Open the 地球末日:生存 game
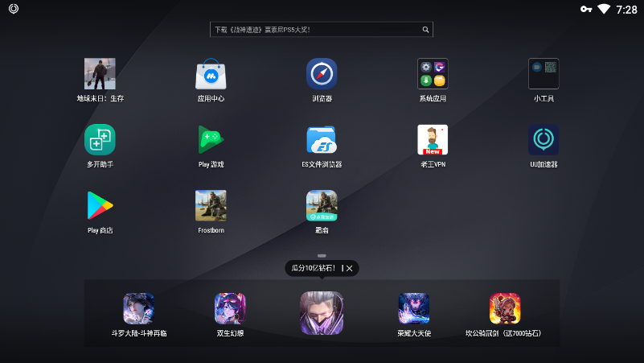Viewport: 644px width, 363px height. pos(100,74)
